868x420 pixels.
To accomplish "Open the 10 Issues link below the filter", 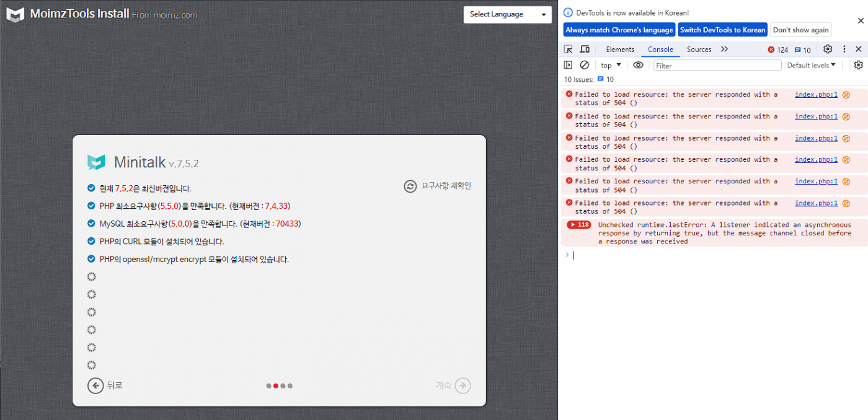I will pos(589,79).
